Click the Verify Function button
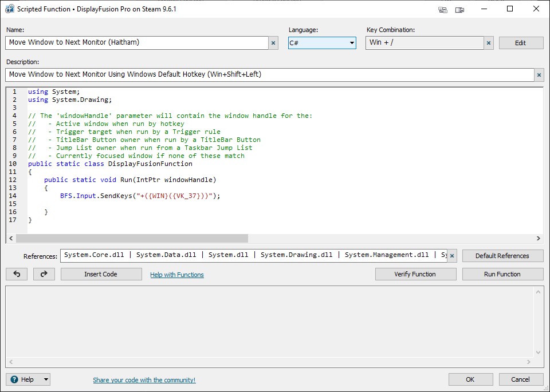 (415, 274)
